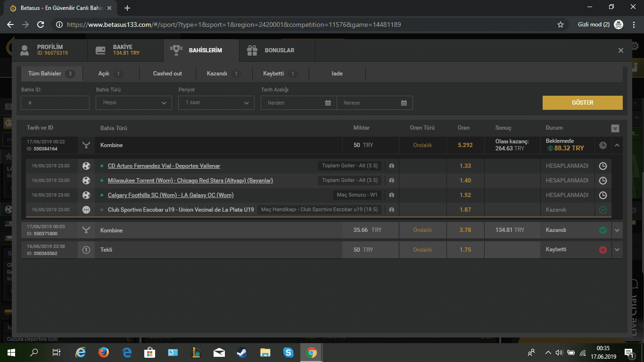Click Club Sportivo Escobar u19 match text
644x362 pixels.
[181, 210]
